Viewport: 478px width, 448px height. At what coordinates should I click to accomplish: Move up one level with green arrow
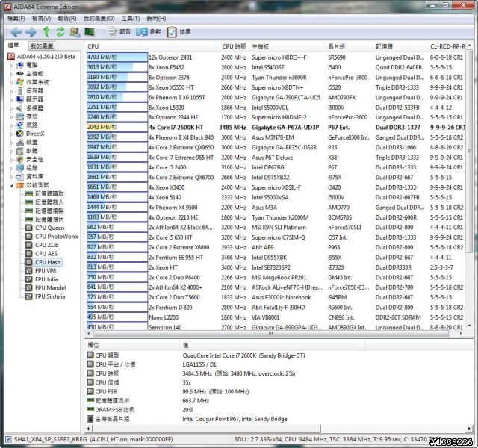[46, 31]
